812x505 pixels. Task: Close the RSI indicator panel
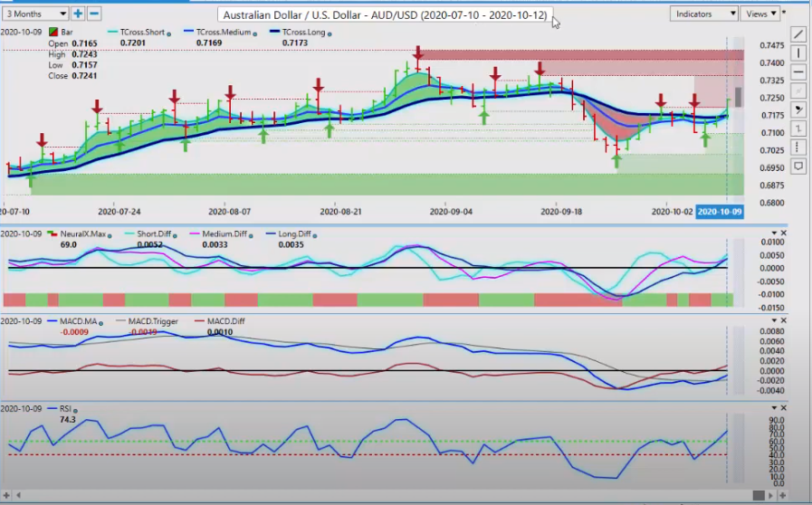(x=784, y=408)
